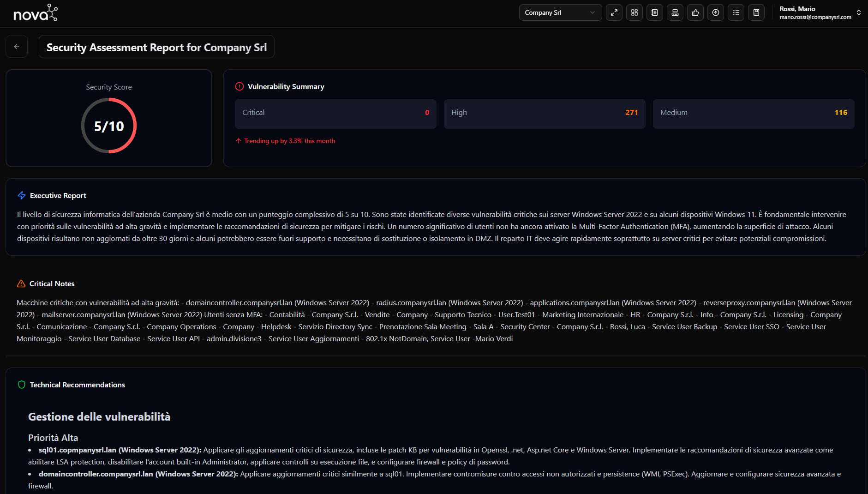Open the dashboard grid icon
Screen dimensions: 868x494
coord(634,13)
